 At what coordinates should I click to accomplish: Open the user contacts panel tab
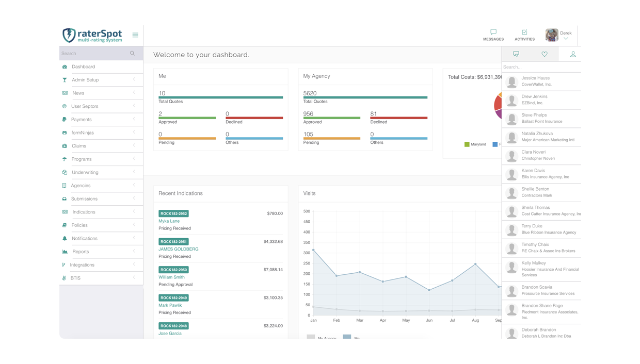(572, 54)
